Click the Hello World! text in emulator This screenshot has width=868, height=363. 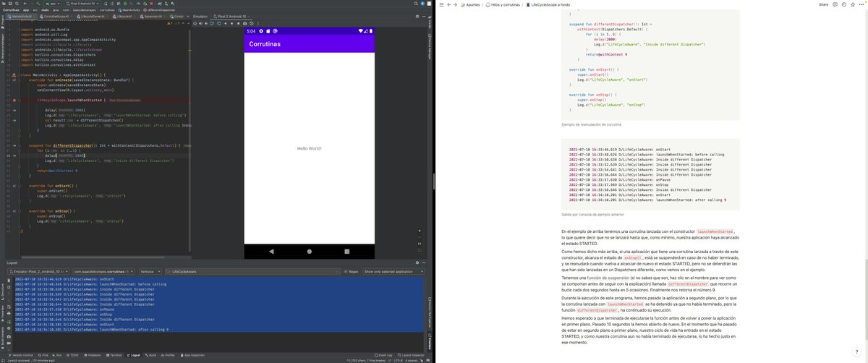click(309, 148)
